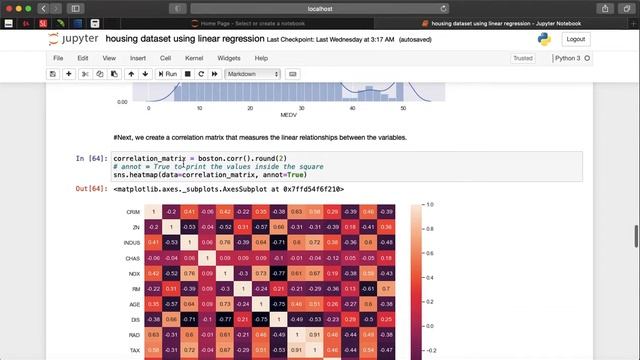Image resolution: width=640 pixels, height=360 pixels.
Task: Click the calculator-like pinned tab icon
Action: [95, 23]
